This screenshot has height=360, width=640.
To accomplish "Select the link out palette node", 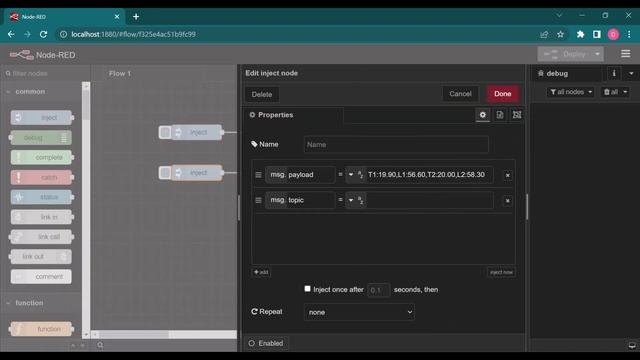I will click(40, 256).
